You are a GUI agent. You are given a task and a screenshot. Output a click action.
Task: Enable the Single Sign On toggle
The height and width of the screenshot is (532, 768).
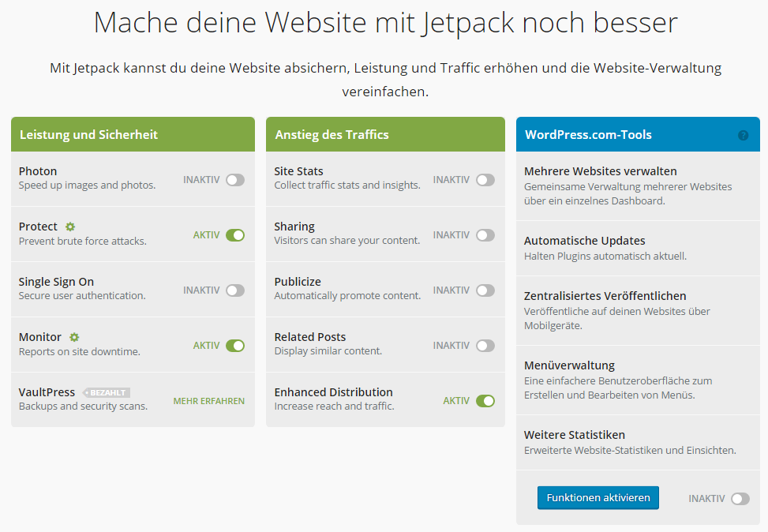point(235,290)
